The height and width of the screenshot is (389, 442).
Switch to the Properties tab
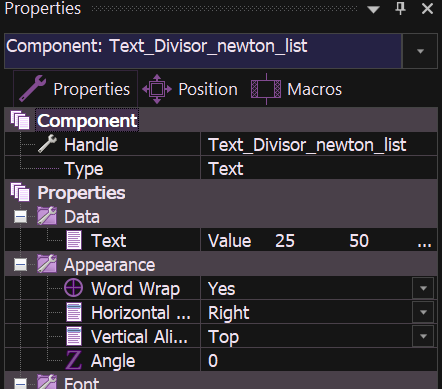coord(75,89)
